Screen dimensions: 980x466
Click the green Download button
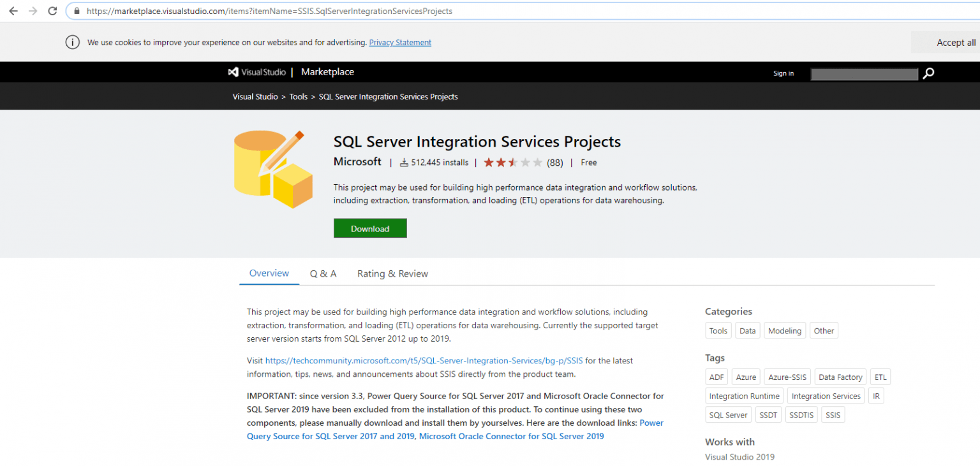click(370, 228)
